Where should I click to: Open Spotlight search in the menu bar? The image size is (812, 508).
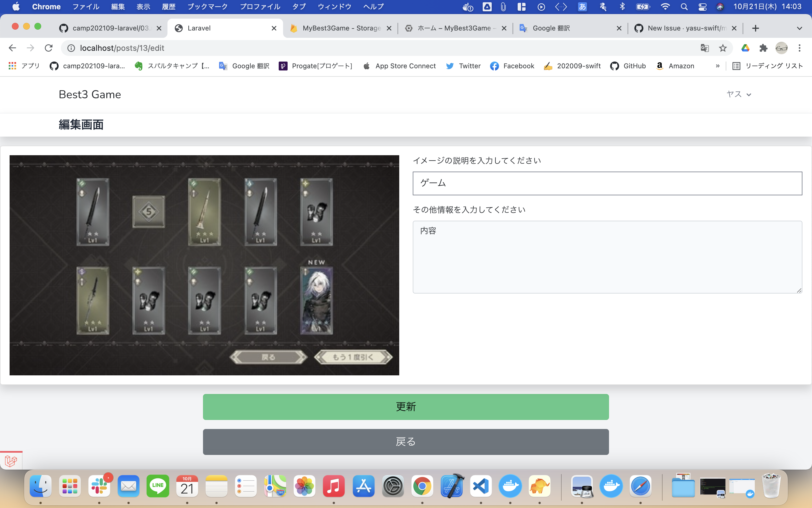tap(684, 7)
